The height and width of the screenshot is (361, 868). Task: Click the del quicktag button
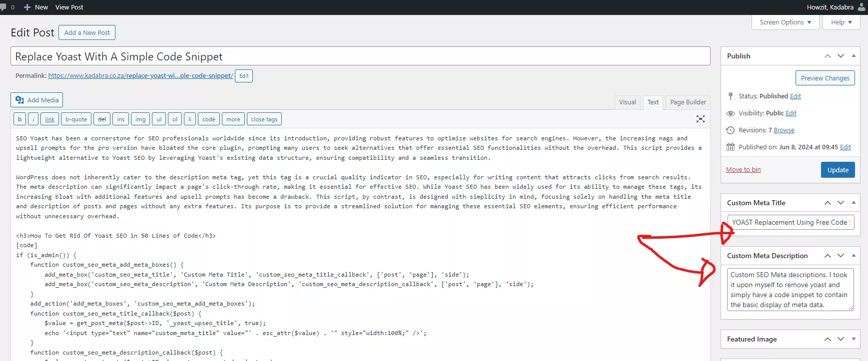(102, 119)
